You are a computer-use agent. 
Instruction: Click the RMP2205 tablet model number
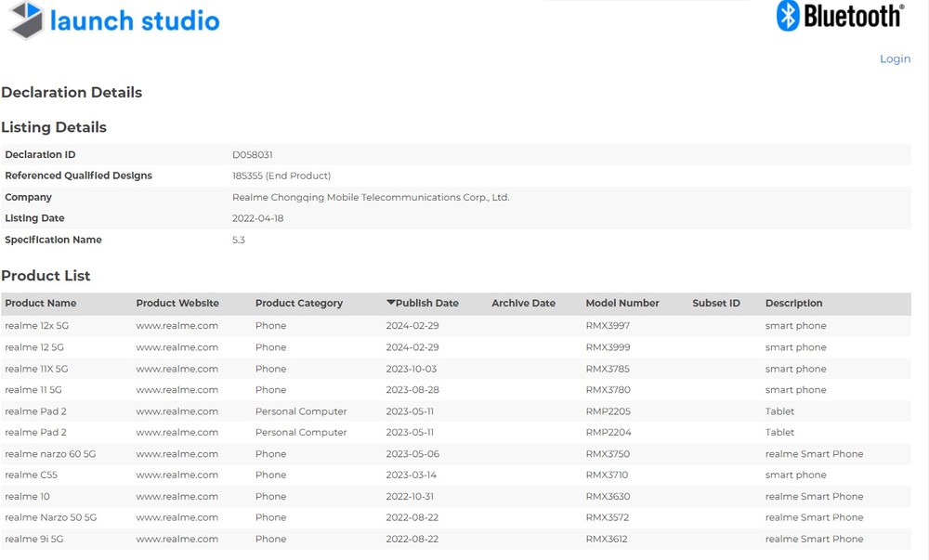tap(608, 411)
